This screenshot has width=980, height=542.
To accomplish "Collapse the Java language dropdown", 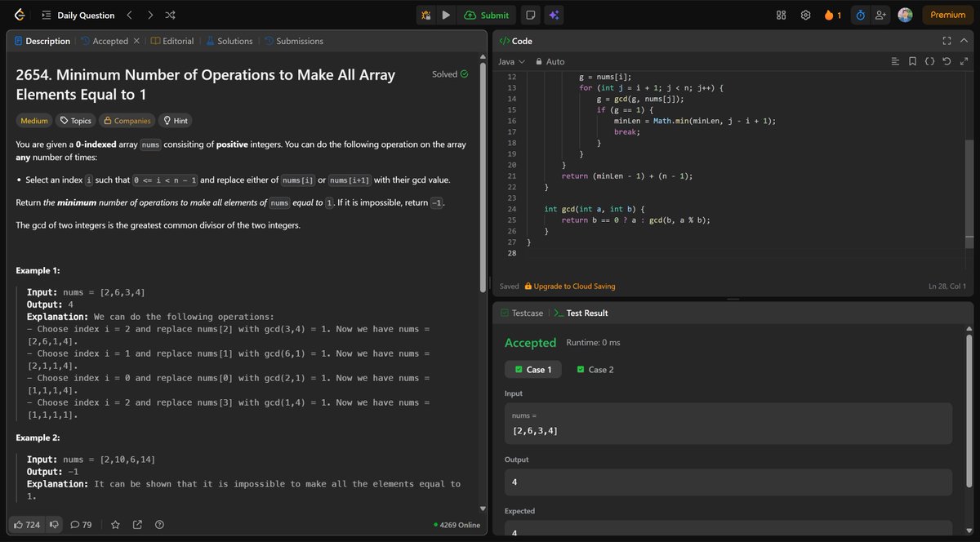I will click(x=510, y=61).
